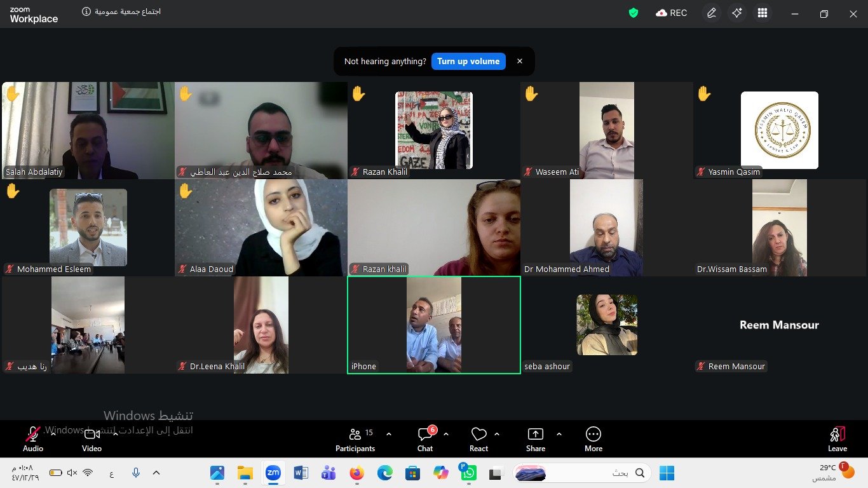Expand the Chat options caret
Viewport: 868px width, 488px height.
point(446,434)
